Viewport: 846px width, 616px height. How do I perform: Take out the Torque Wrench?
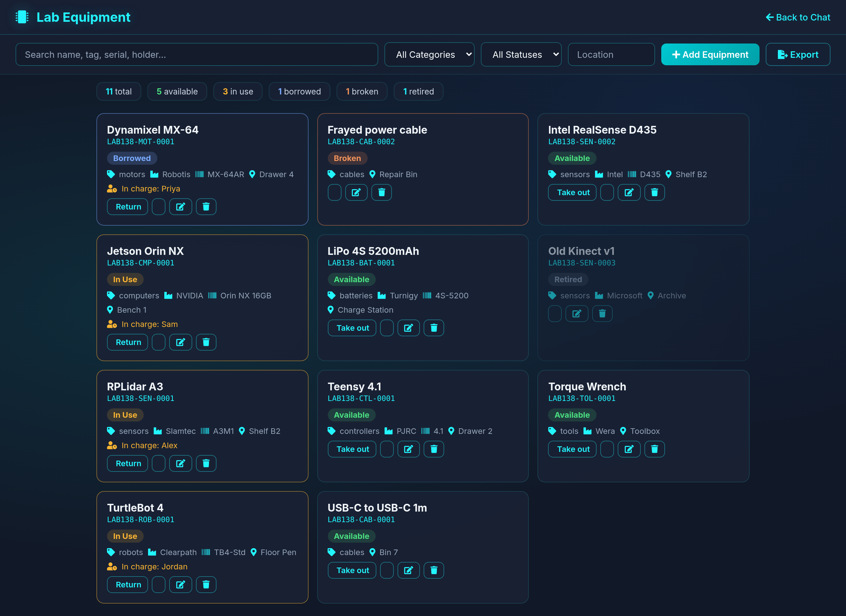(573, 449)
